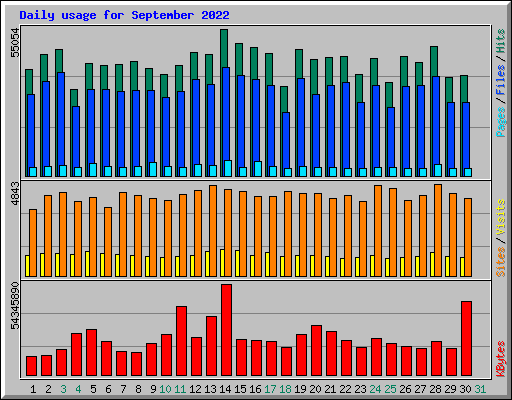Image resolution: width=512 pixels, height=400 pixels.
Task: Click day label '12' on the x-axis
Action: (x=195, y=389)
